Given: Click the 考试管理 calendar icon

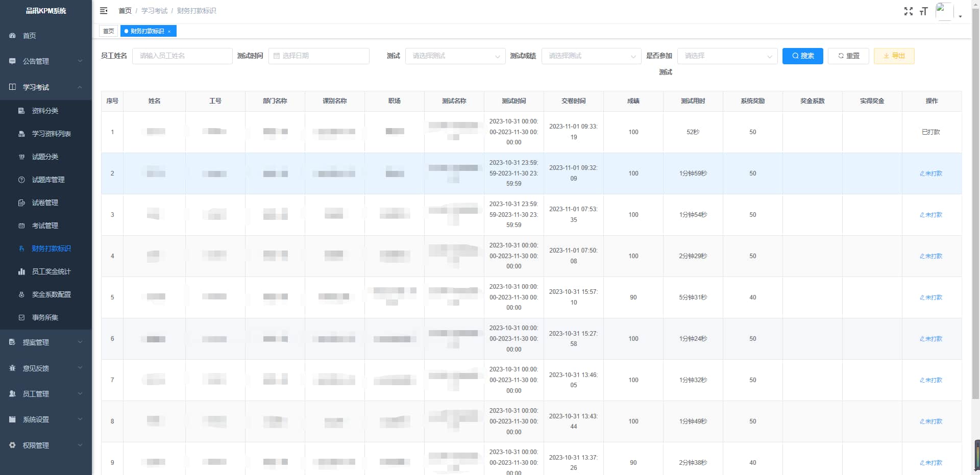Looking at the screenshot, I should 21,226.
